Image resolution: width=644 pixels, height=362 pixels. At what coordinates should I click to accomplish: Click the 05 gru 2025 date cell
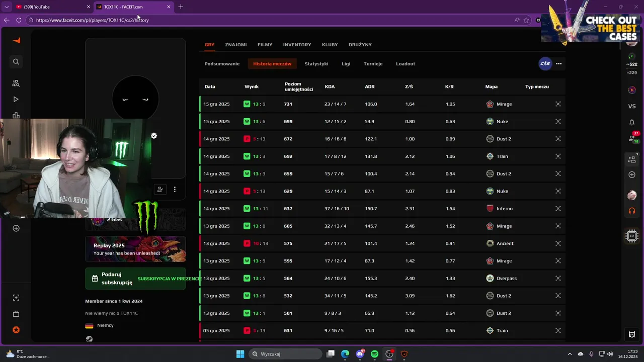(x=216, y=330)
